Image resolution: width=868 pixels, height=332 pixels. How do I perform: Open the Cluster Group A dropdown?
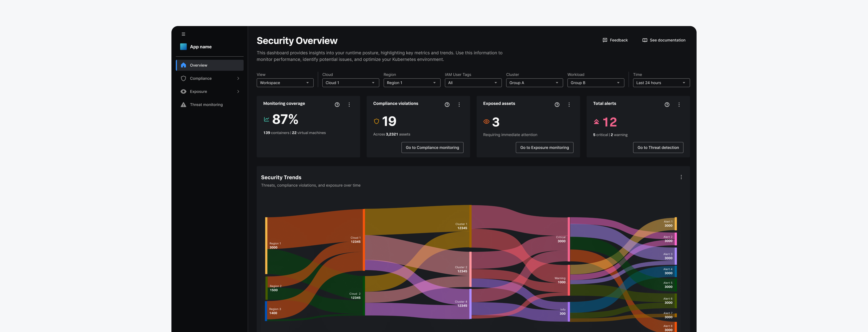[534, 83]
